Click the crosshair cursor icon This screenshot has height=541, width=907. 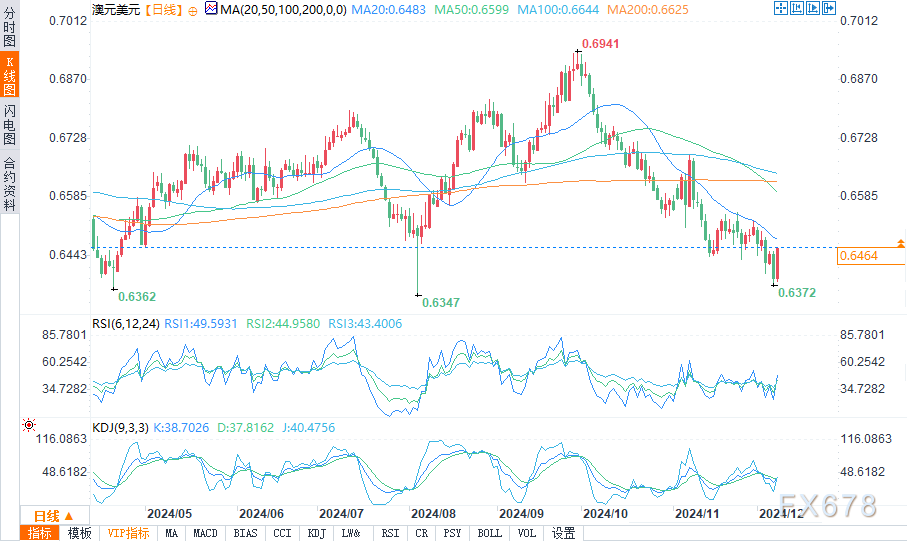[781, 8]
